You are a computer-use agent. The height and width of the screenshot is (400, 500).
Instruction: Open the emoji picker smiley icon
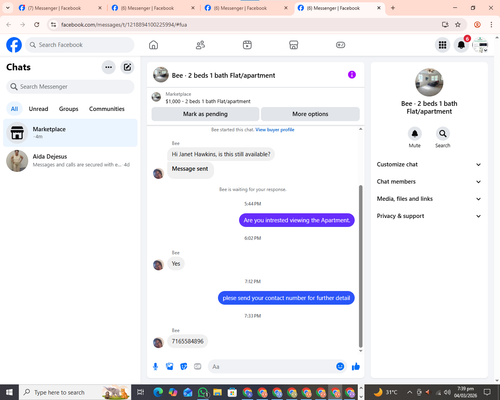point(340,366)
